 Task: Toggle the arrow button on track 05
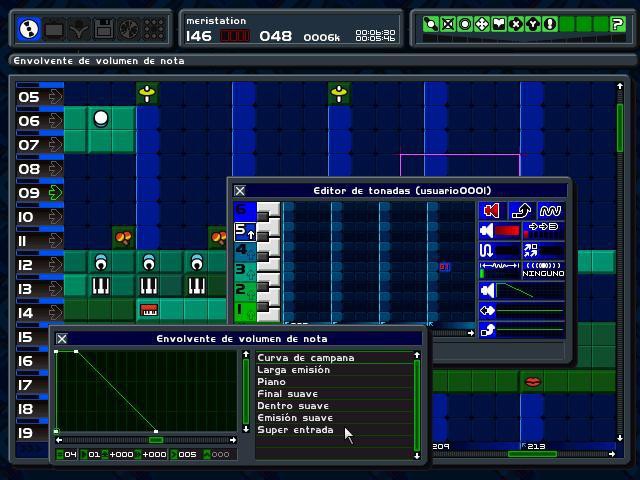[x=54, y=97]
